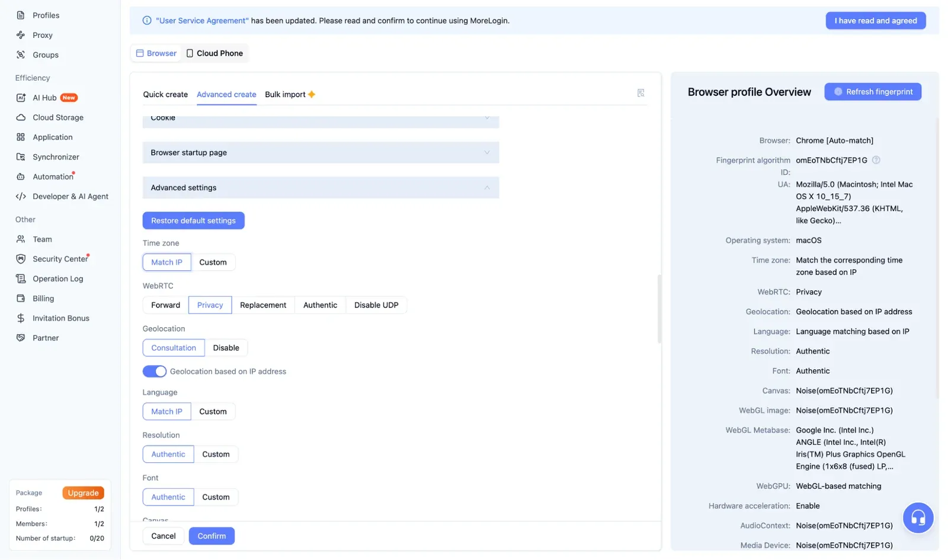948x560 pixels.
Task: Click the Cloud Storage cloud icon
Action: click(x=21, y=117)
